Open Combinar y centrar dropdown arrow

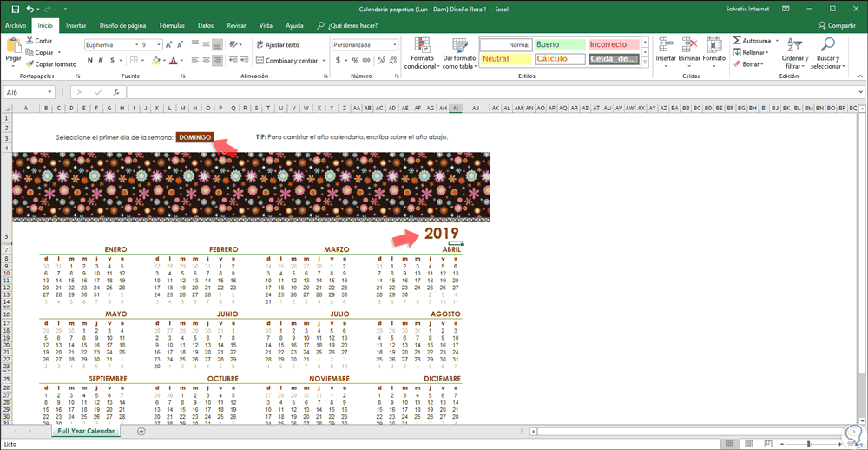(x=324, y=61)
